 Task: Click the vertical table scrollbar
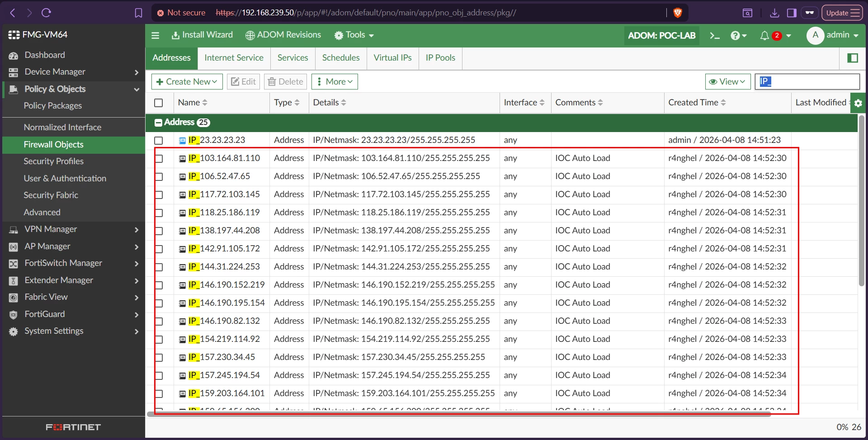click(861, 201)
